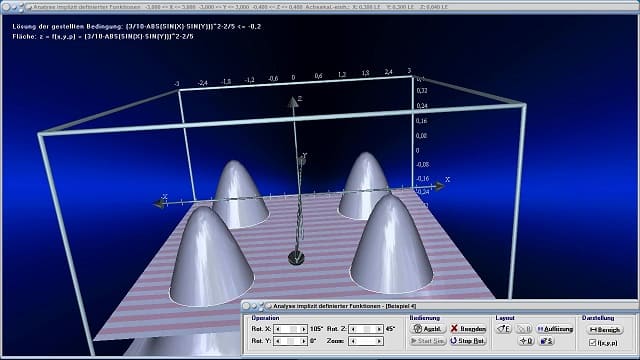Click the disabled B layout icon button
The height and width of the screenshot is (360, 640).
524,329
